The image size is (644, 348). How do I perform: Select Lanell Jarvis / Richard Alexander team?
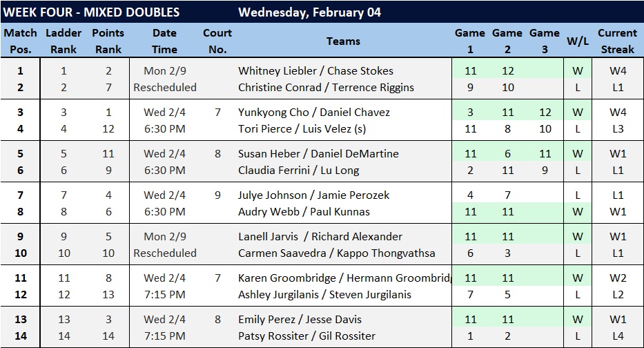click(319, 237)
